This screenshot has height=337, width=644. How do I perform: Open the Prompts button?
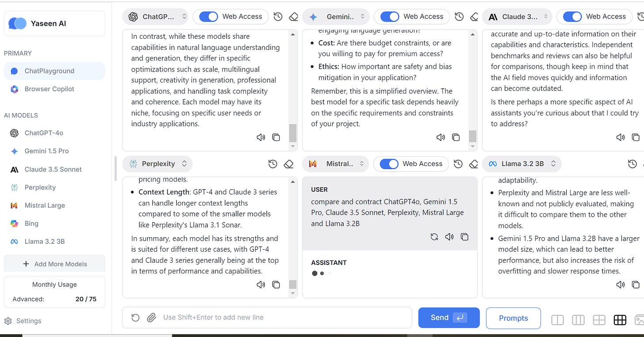pos(513,318)
